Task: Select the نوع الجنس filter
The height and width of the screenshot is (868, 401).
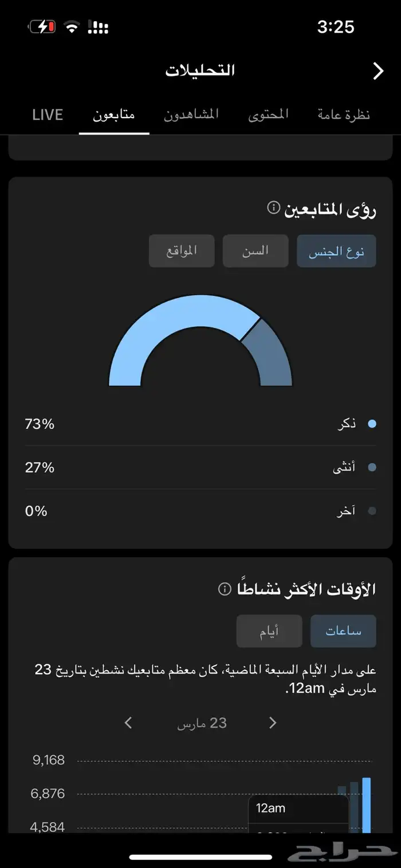Action: coord(336,251)
